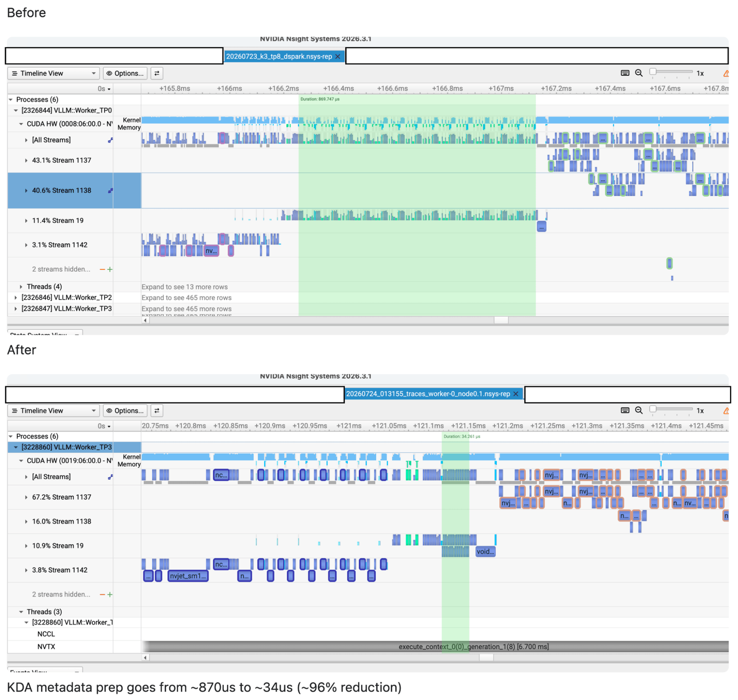Open Timeline View dropdown in Before window
The height and width of the screenshot is (700, 738).
pos(54,73)
